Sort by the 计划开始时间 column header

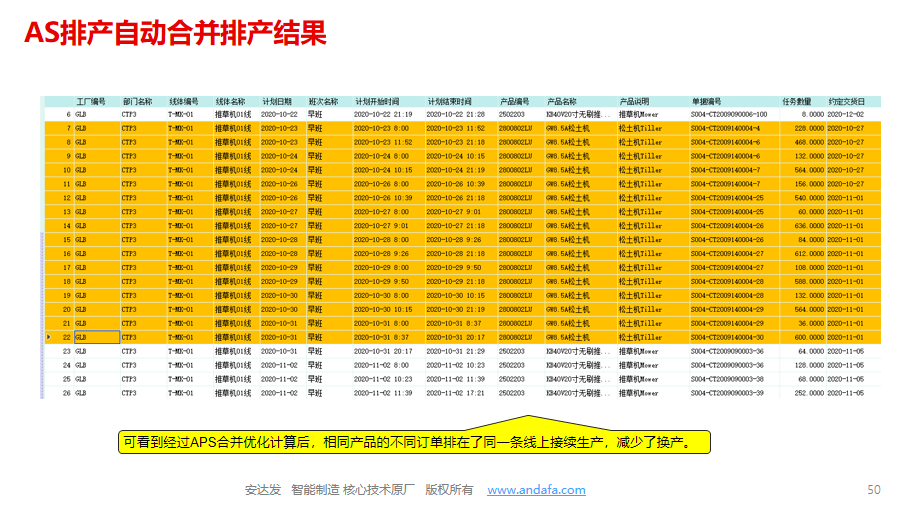click(377, 101)
